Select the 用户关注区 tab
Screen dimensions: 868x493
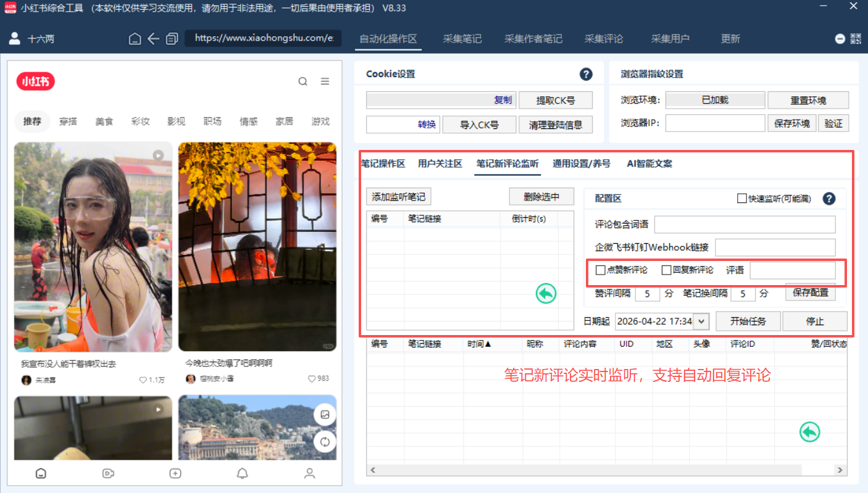(x=440, y=164)
